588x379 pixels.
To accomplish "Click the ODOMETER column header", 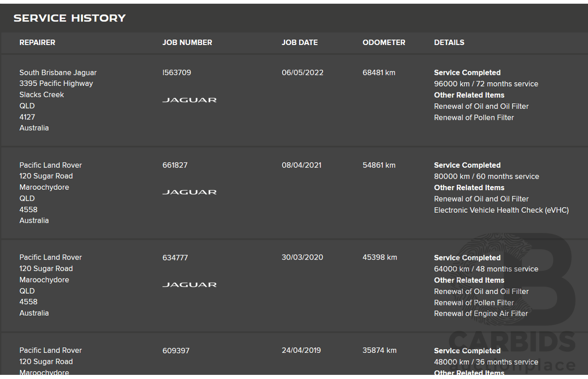I will pyautogui.click(x=384, y=42).
